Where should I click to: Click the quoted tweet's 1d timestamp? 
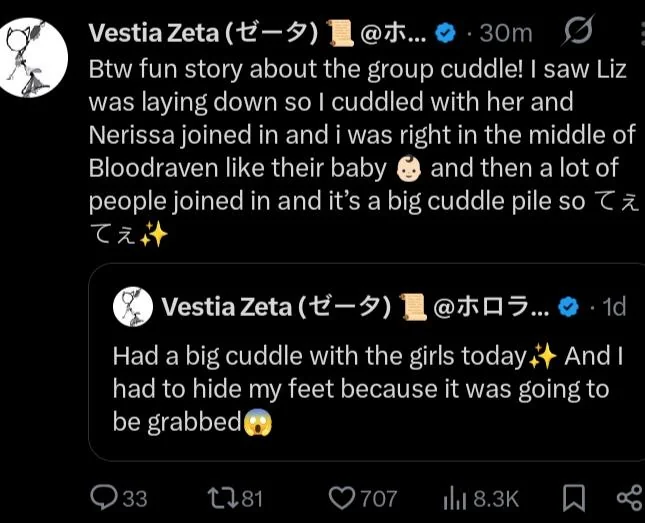tap(611, 306)
